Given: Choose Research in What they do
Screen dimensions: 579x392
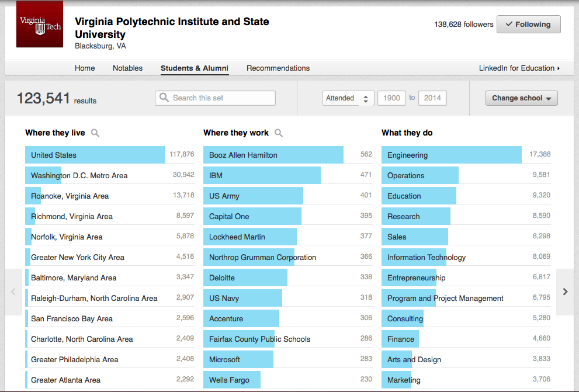Looking at the screenshot, I should (x=466, y=216).
